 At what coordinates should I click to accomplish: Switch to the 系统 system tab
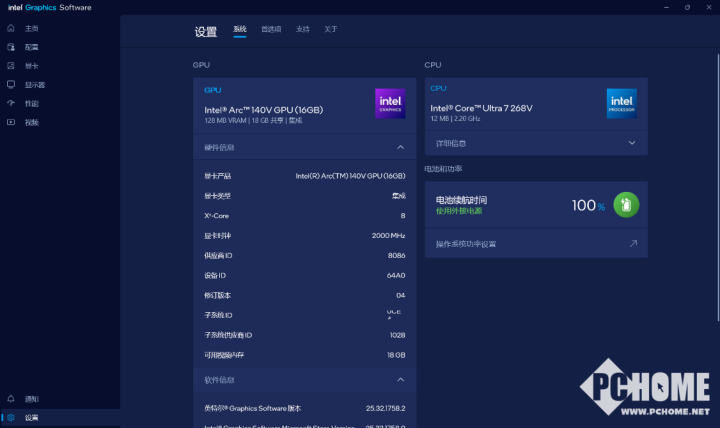pos(239,30)
